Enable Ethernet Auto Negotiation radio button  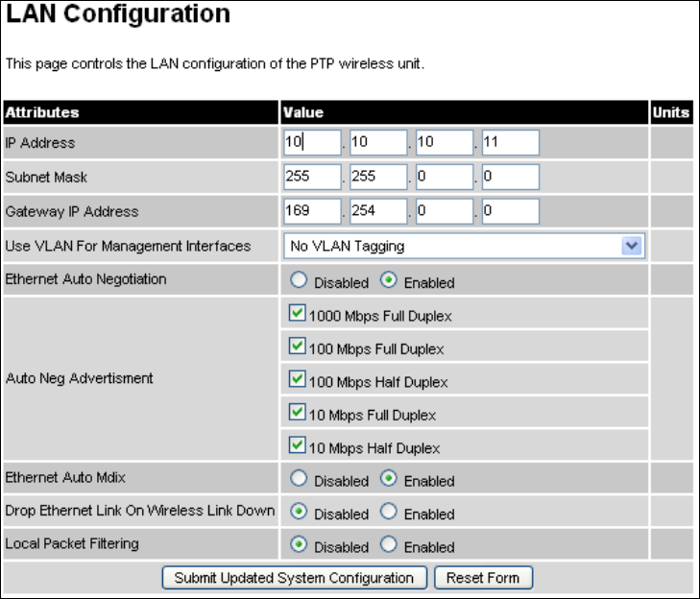click(x=388, y=280)
